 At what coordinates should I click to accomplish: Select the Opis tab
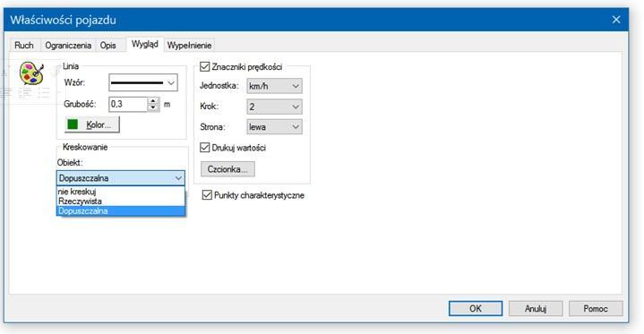(x=108, y=45)
